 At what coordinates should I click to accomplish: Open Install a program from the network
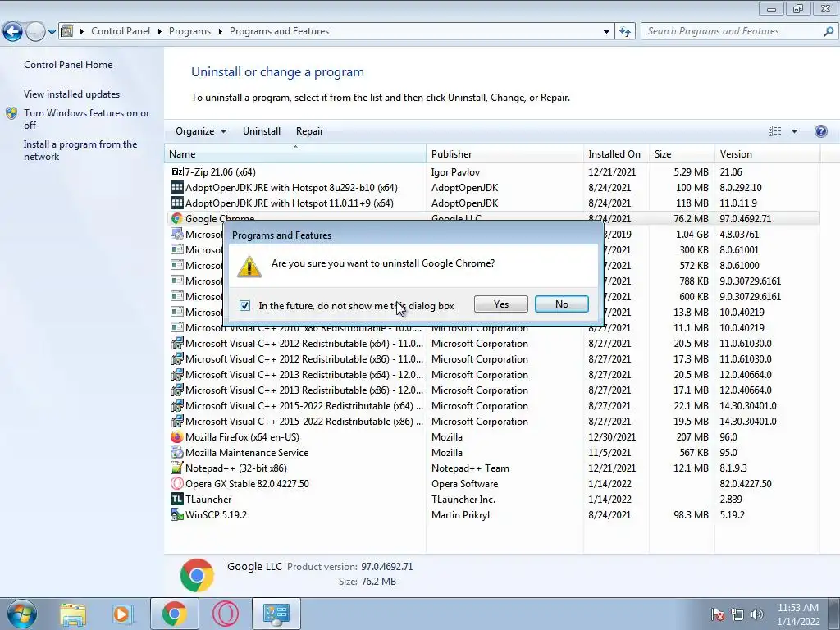coord(80,151)
